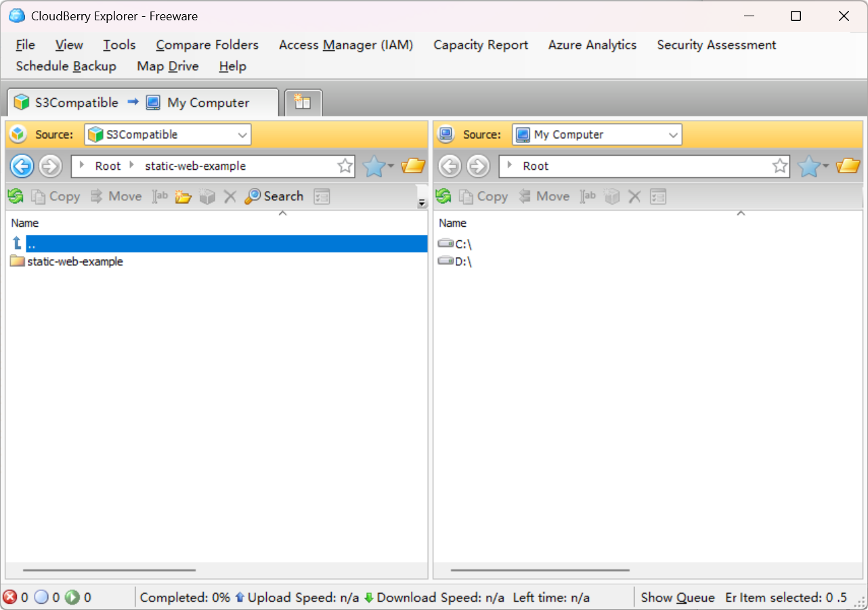This screenshot has height=610, width=868.
Task: Click the left pane horizontal scrollbar
Action: pos(108,570)
